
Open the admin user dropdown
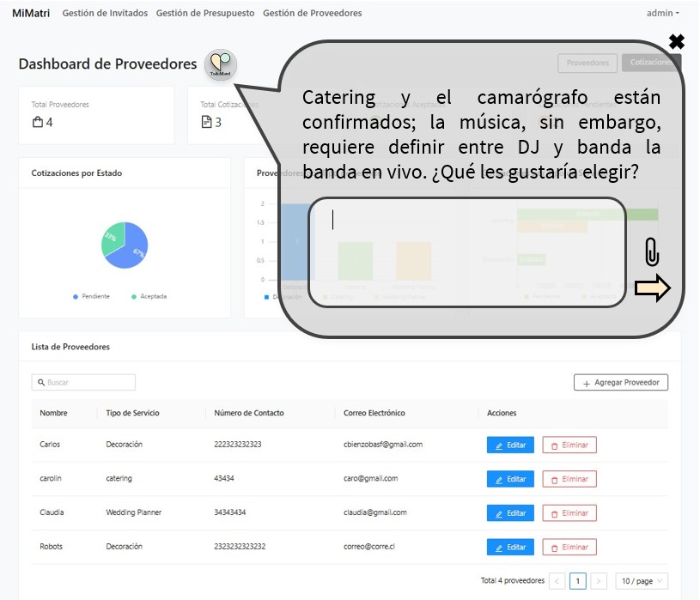[662, 13]
